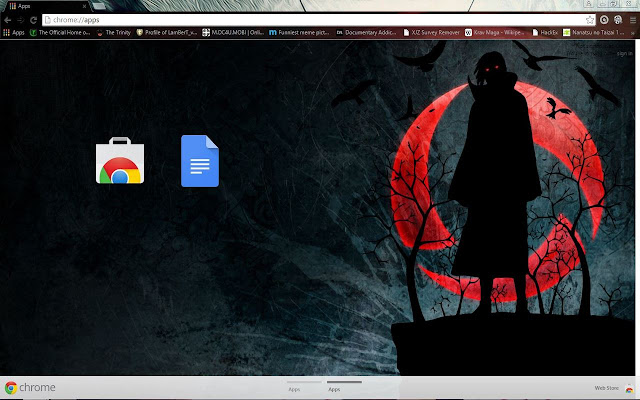Close the Apps browser tab
Viewport: 640px width, 400px height.
[84, 6]
